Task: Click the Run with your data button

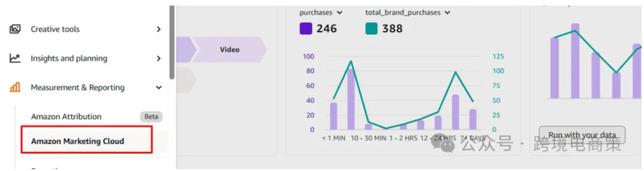Action: 582,135
